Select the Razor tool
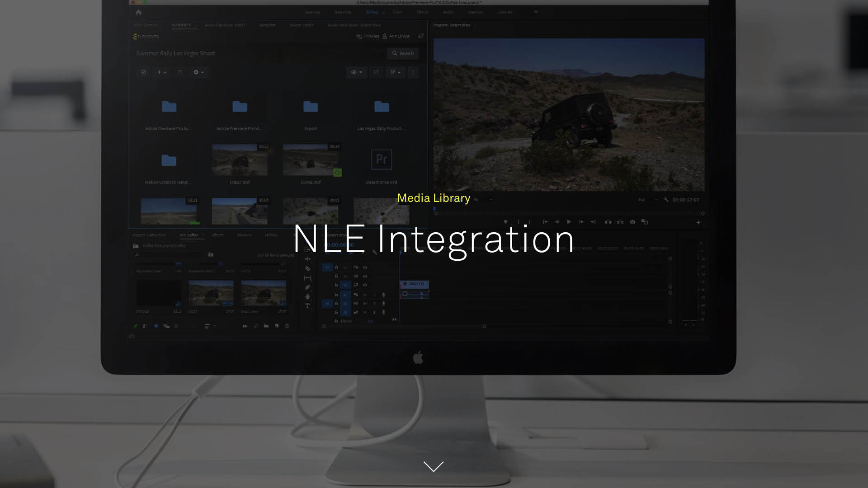This screenshot has width=868, height=488. (308, 268)
